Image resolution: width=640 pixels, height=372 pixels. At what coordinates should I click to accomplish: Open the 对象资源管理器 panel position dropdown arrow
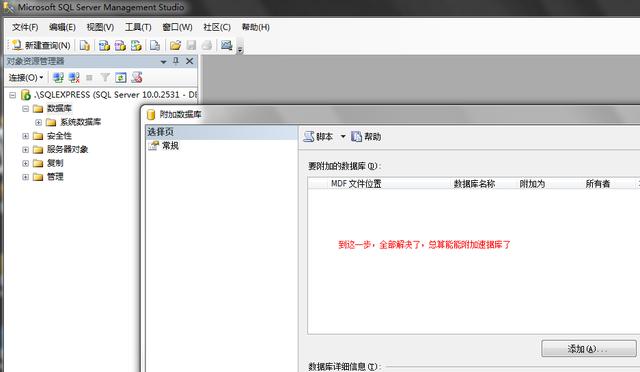163,61
